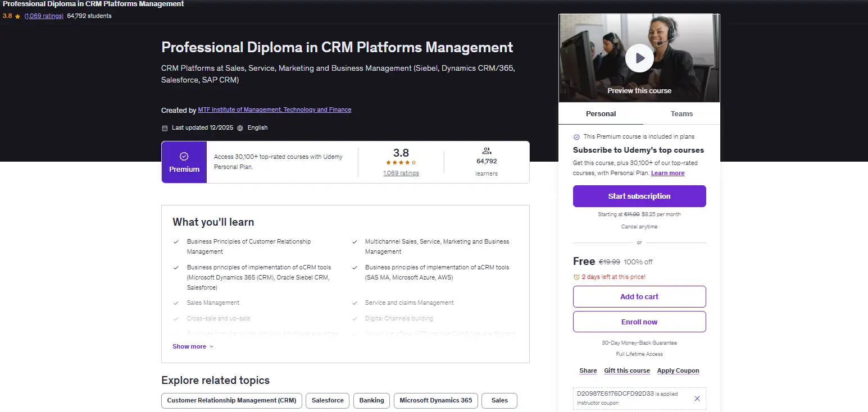Click the 'Cancel anytime' text

pos(639,227)
